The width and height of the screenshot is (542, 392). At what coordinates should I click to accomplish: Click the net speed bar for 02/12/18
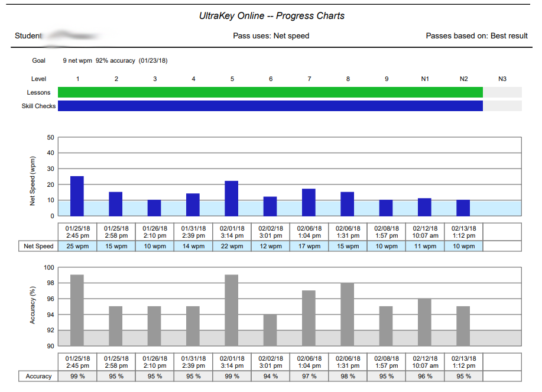coord(424,207)
